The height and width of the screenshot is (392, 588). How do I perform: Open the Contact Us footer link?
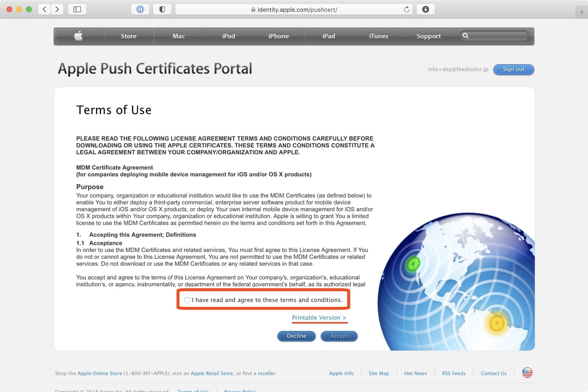click(493, 373)
